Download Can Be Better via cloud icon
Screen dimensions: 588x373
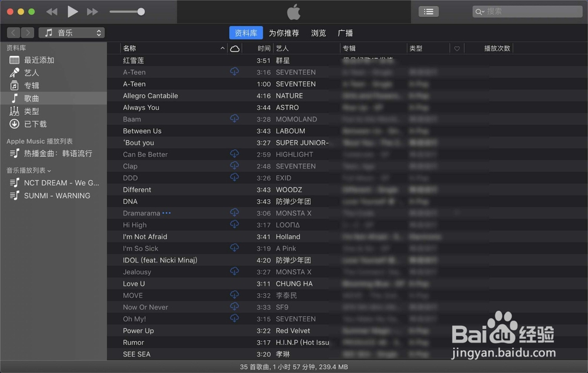point(235,153)
